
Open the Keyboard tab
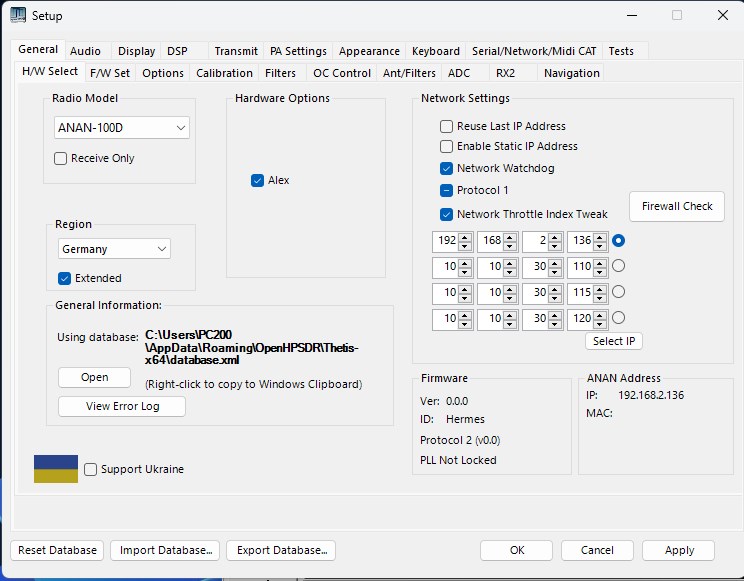[436, 51]
